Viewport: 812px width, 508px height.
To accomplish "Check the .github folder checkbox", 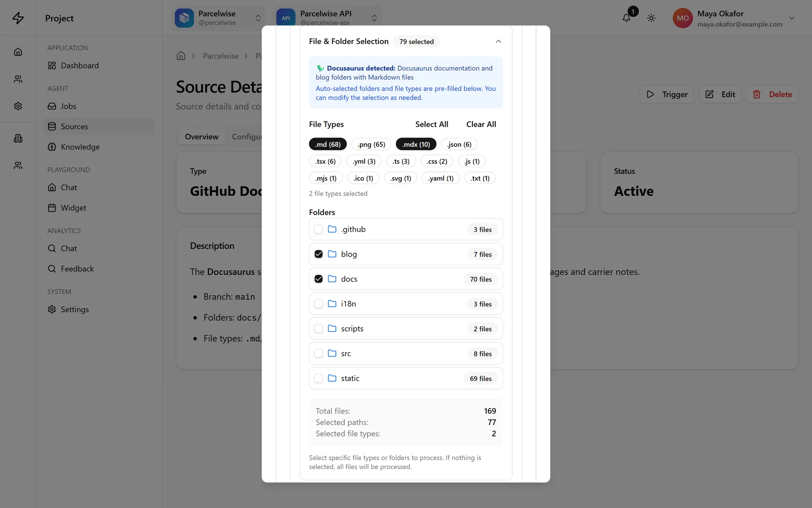I will pos(318,229).
